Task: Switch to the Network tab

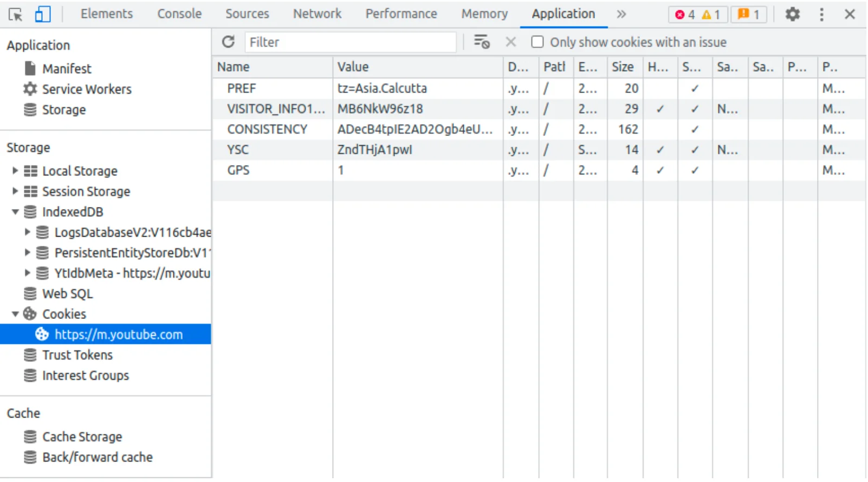Action: pos(317,14)
